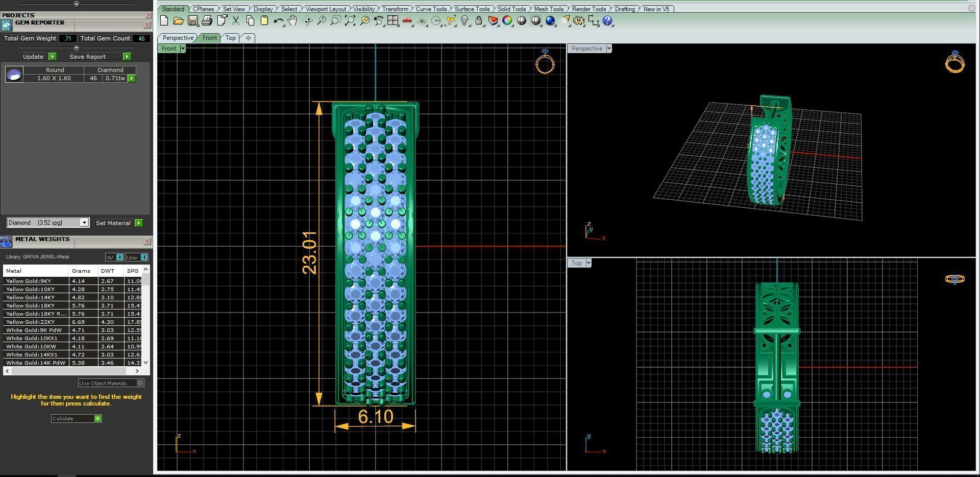The height and width of the screenshot is (477, 980).
Task: Click the New file icon
Action: point(164,20)
